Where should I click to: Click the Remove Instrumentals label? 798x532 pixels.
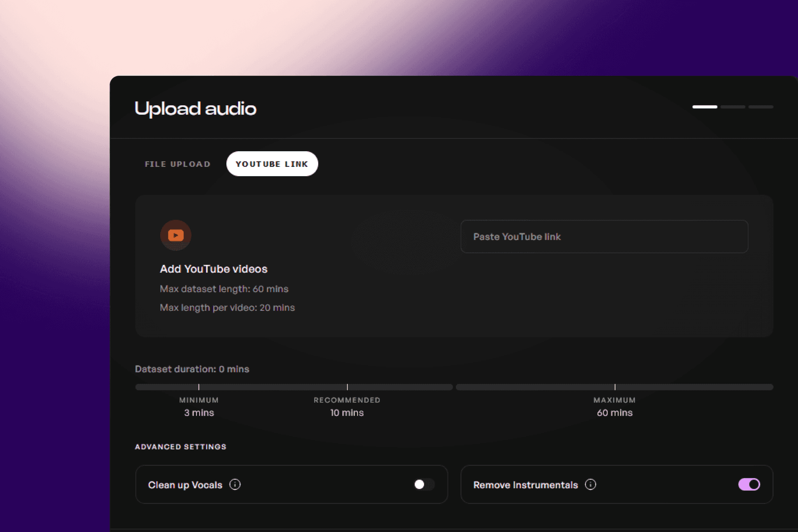[525, 485]
